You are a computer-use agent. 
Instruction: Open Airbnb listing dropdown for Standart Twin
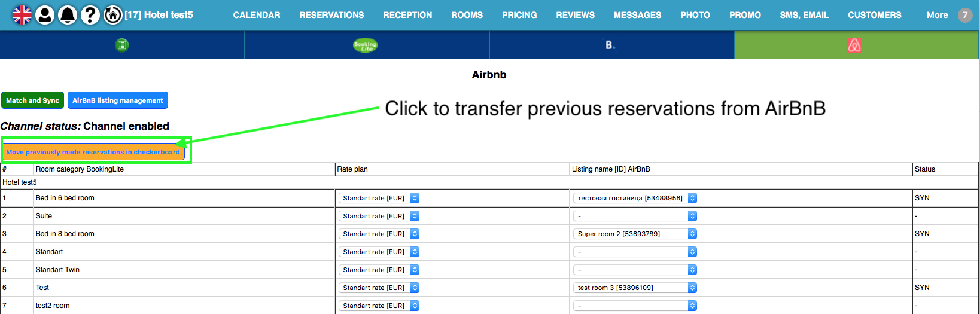click(635, 270)
